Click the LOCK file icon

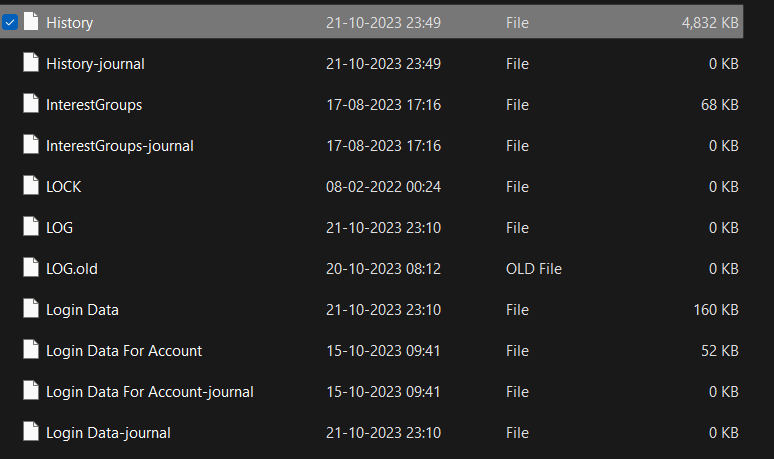pyautogui.click(x=31, y=186)
